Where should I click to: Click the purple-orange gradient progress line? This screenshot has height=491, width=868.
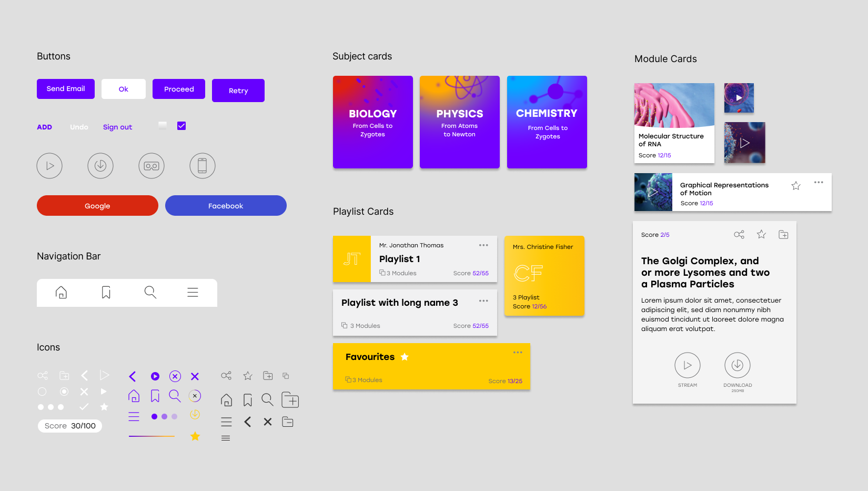click(x=152, y=436)
